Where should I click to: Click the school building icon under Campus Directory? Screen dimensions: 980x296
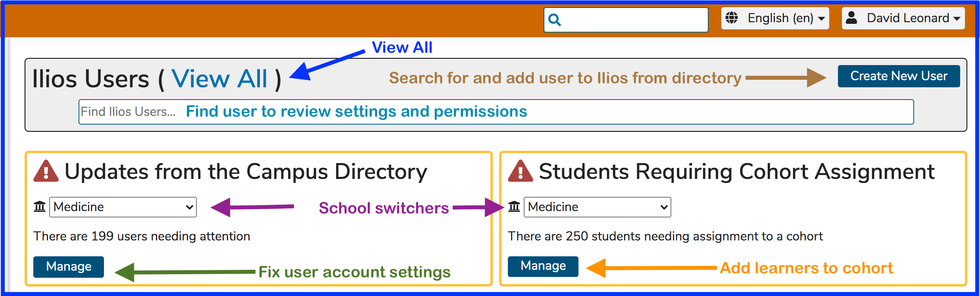pyautogui.click(x=40, y=207)
